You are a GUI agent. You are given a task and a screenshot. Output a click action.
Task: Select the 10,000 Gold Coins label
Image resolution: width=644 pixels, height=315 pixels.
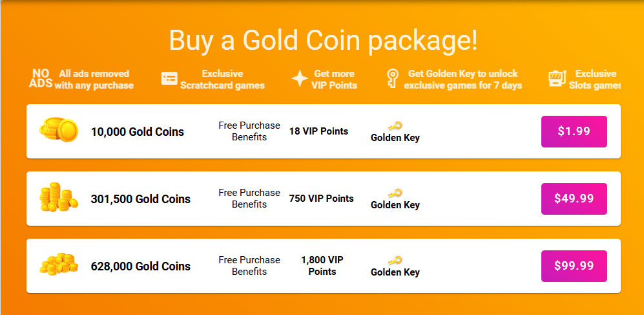(x=137, y=132)
